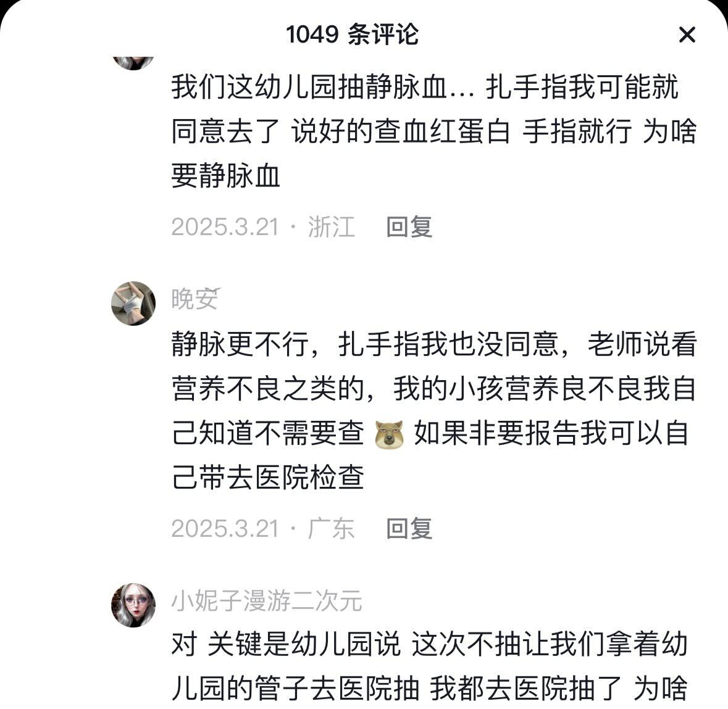Open 小妮子漫游二次元's profile avatar
Screen dimensions: 728x709
[133, 605]
